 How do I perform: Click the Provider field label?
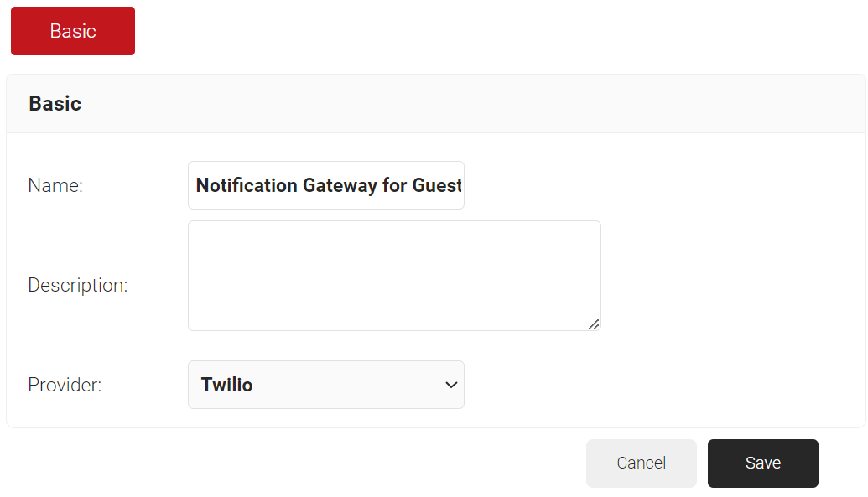tap(65, 385)
